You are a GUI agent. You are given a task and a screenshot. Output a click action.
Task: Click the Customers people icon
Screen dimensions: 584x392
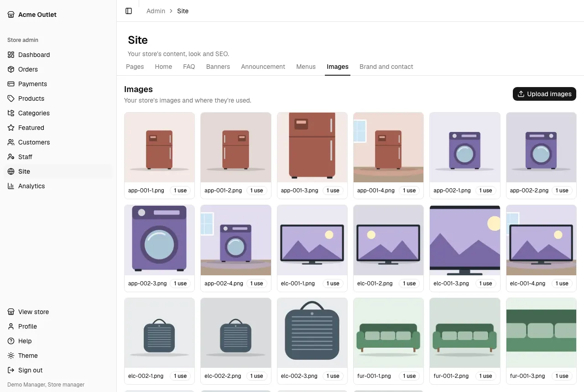coord(11,142)
